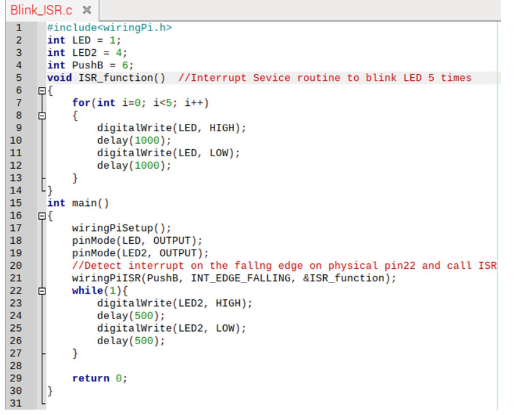
Task: Collapse the main function fold at line 16
Action: coord(42,216)
